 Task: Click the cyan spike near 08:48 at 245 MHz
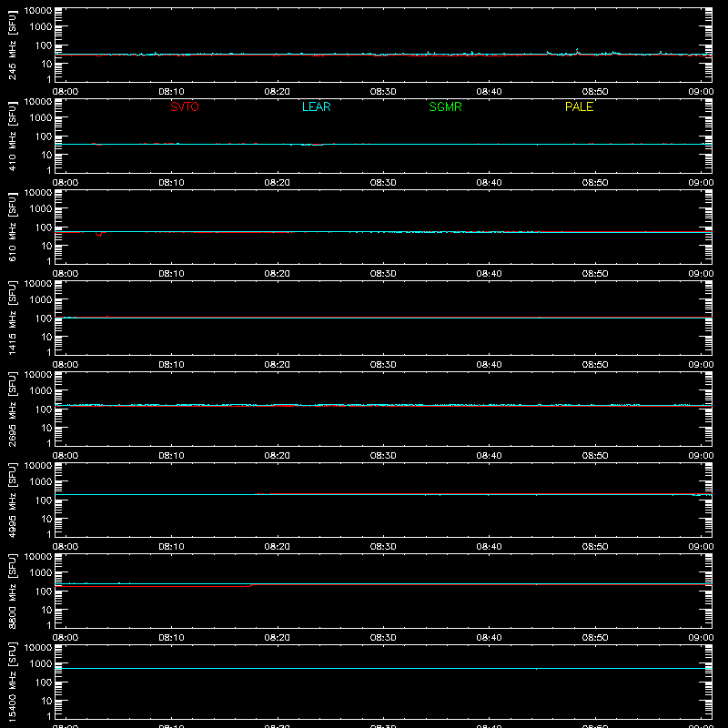(x=577, y=51)
